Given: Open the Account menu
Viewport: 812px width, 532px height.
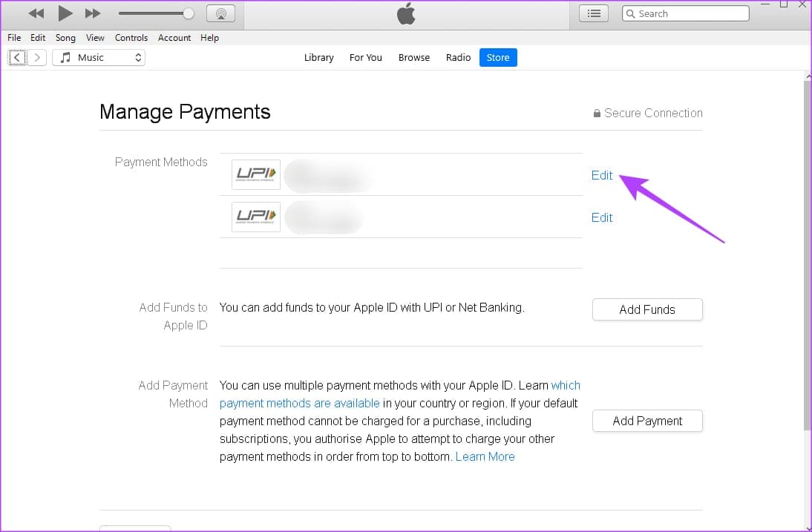Looking at the screenshot, I should 174,38.
